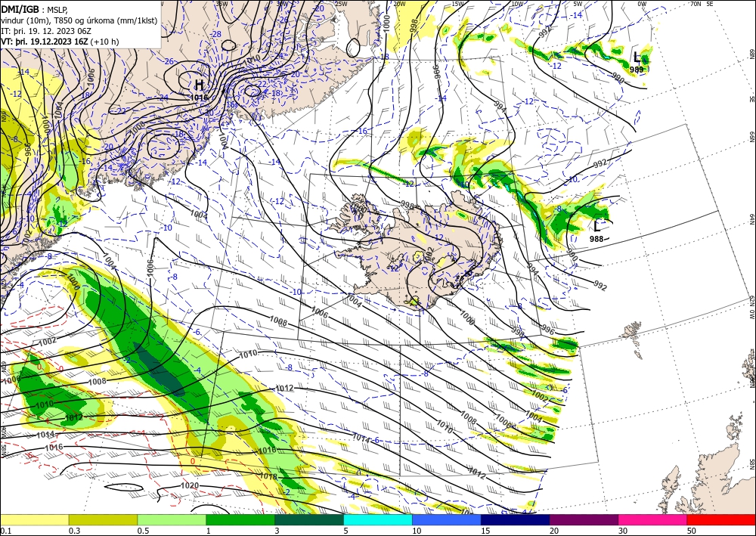Click the 'DMI/IGB' title text
Image resolution: width=756 pixels, height=536 pixels.
tap(20, 9)
